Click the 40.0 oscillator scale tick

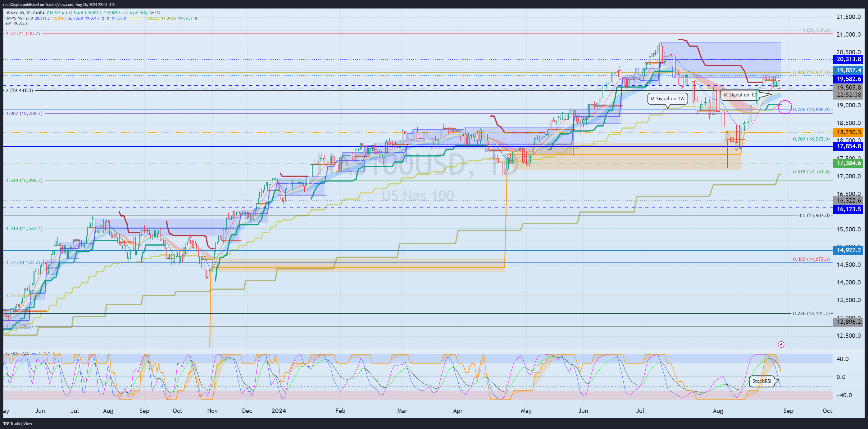(x=843, y=359)
